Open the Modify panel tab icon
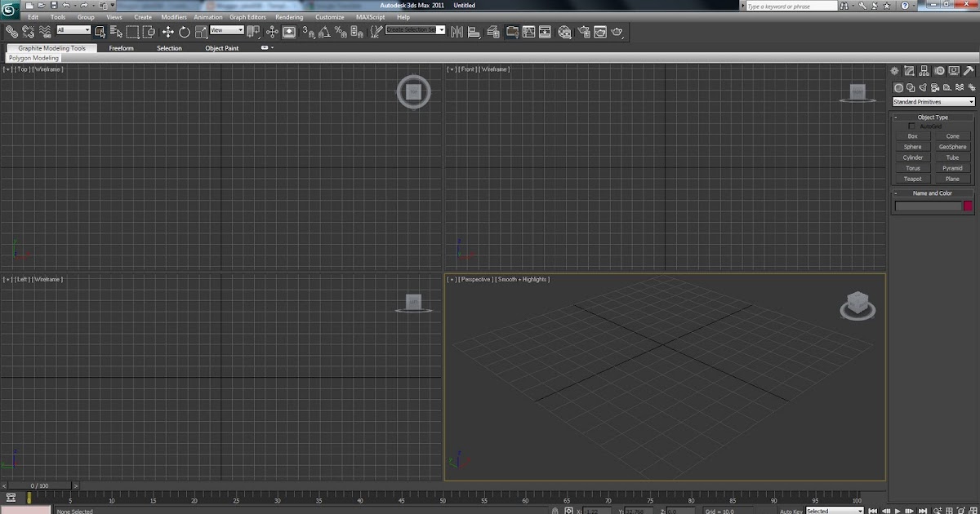The image size is (980, 514). click(909, 71)
